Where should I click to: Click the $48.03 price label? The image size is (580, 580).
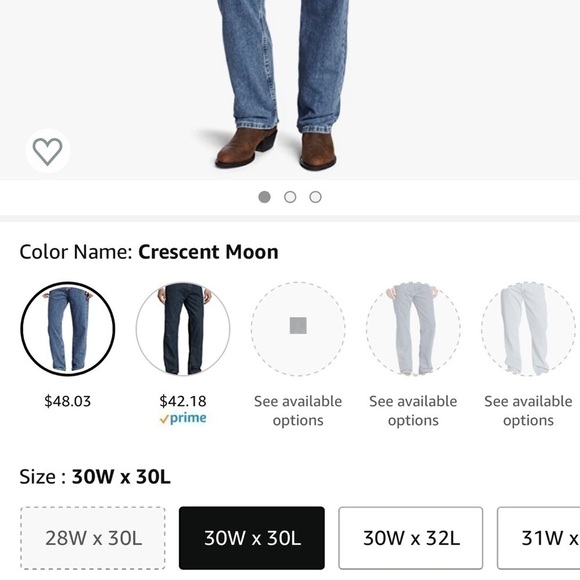coord(68,401)
